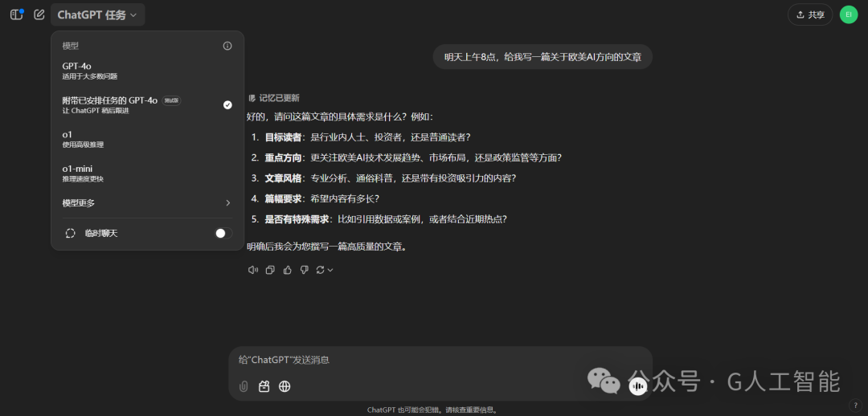
Task: Toggle the 临时聊天 temporary chat switch
Action: pos(223,233)
